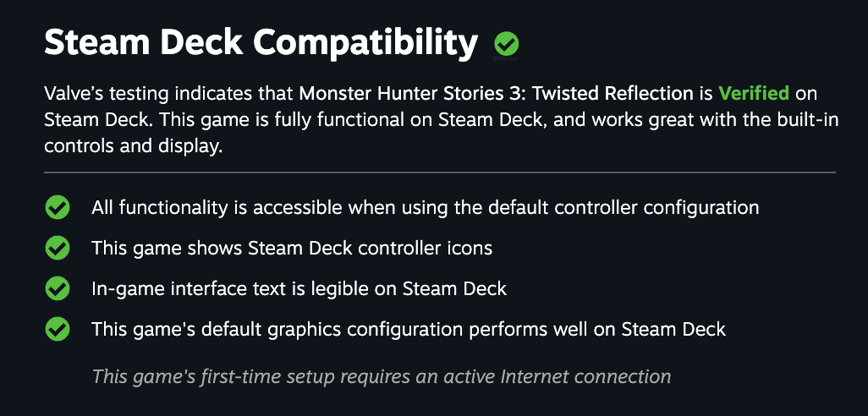Viewport: 868px width, 416px height.
Task: Click the green Verified badge beside the heading
Action: click(507, 43)
